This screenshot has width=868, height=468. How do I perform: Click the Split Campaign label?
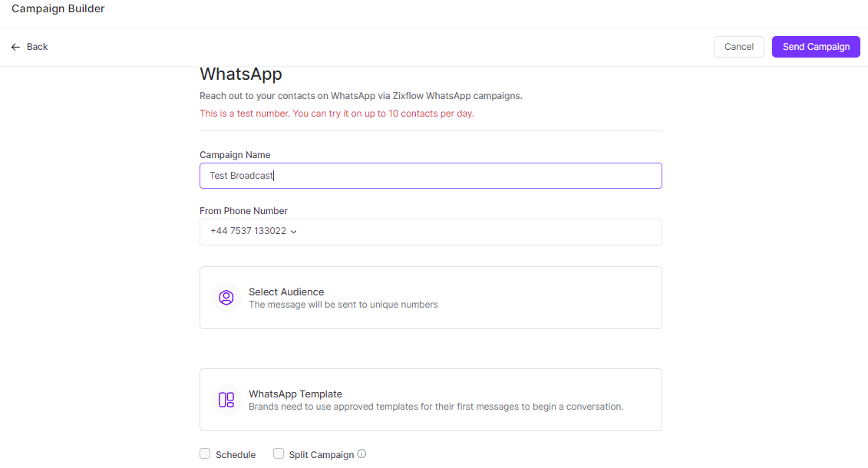click(320, 454)
